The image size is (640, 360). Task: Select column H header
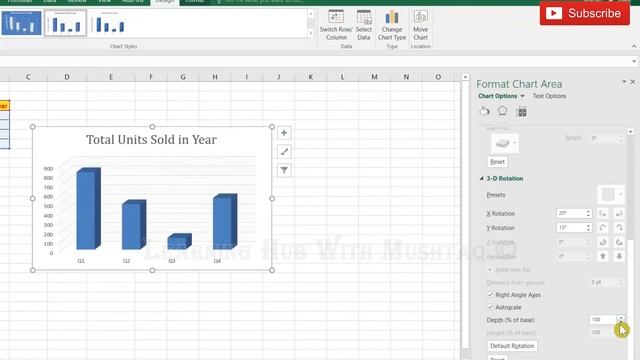pos(215,77)
